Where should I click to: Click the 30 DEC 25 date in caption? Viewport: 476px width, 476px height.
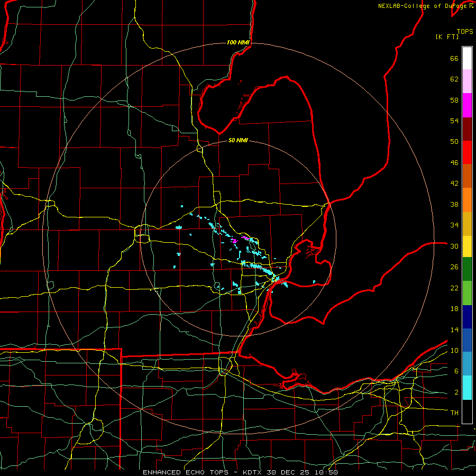288,472
